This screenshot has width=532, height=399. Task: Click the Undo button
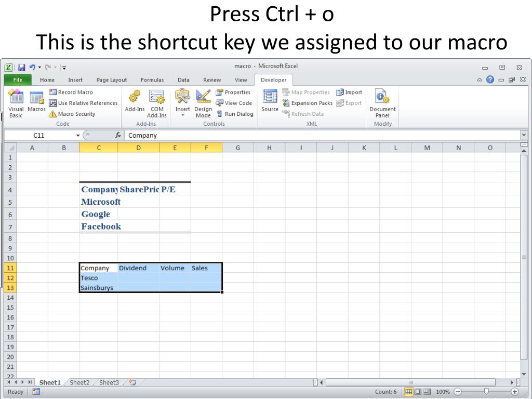(x=32, y=67)
